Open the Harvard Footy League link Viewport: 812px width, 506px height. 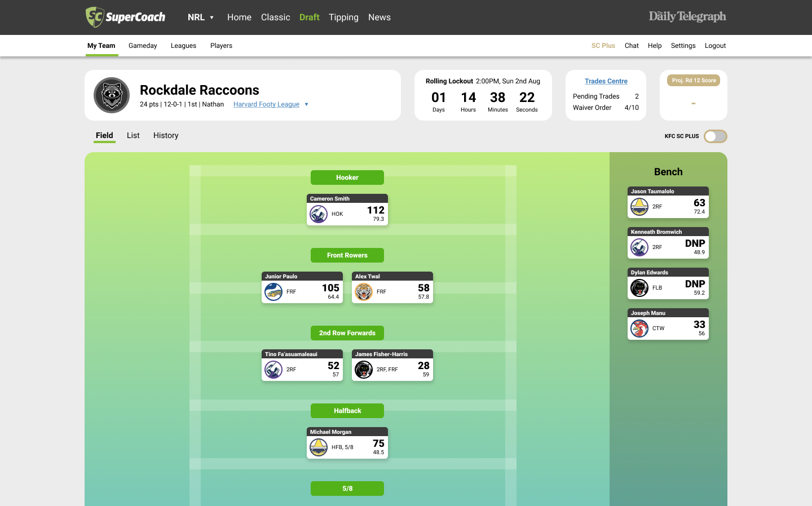pos(266,104)
